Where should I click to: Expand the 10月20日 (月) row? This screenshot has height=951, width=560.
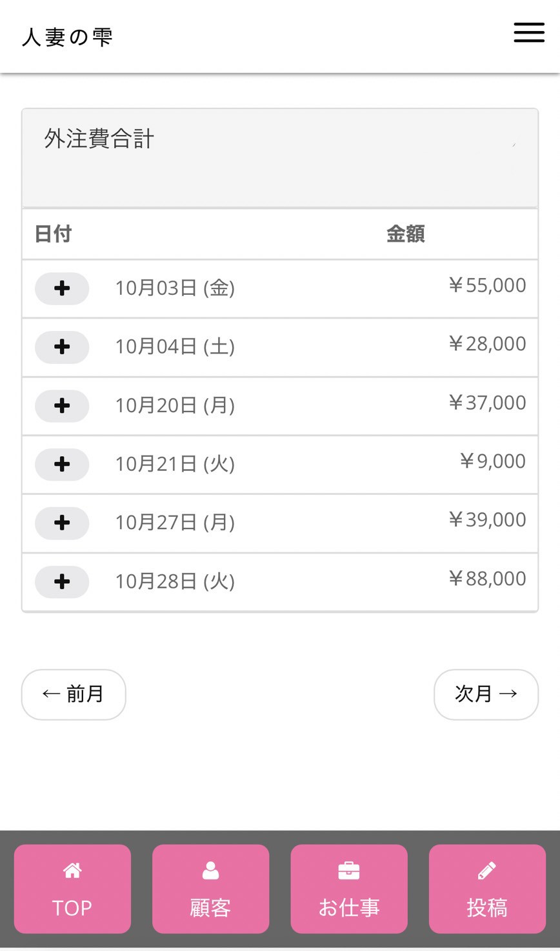coord(62,406)
